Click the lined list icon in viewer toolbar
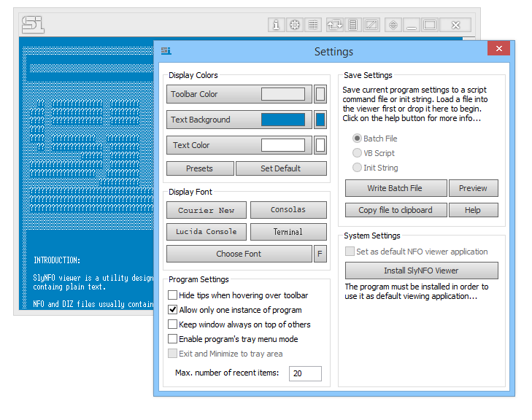Screen dimensions: 532x420 coord(313,25)
